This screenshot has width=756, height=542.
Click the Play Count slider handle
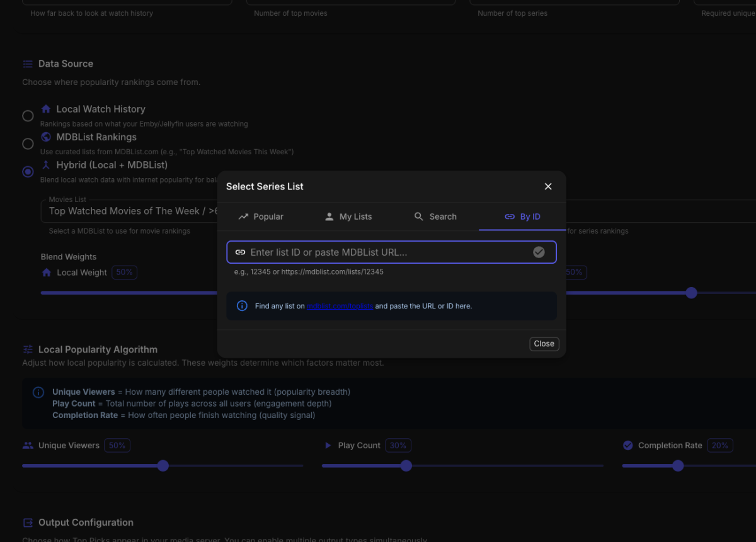(406, 466)
